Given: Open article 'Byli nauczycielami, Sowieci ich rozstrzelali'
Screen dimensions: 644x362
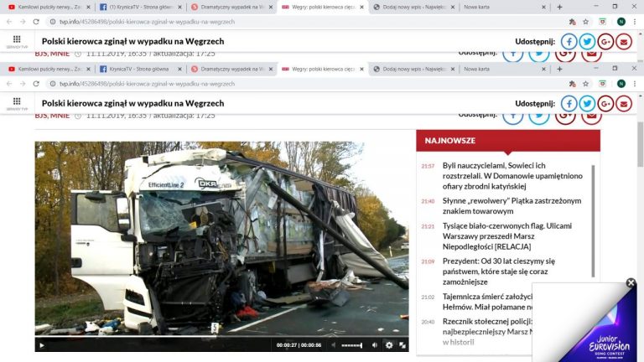Looking at the screenshot, I should pyautogui.click(x=512, y=176).
